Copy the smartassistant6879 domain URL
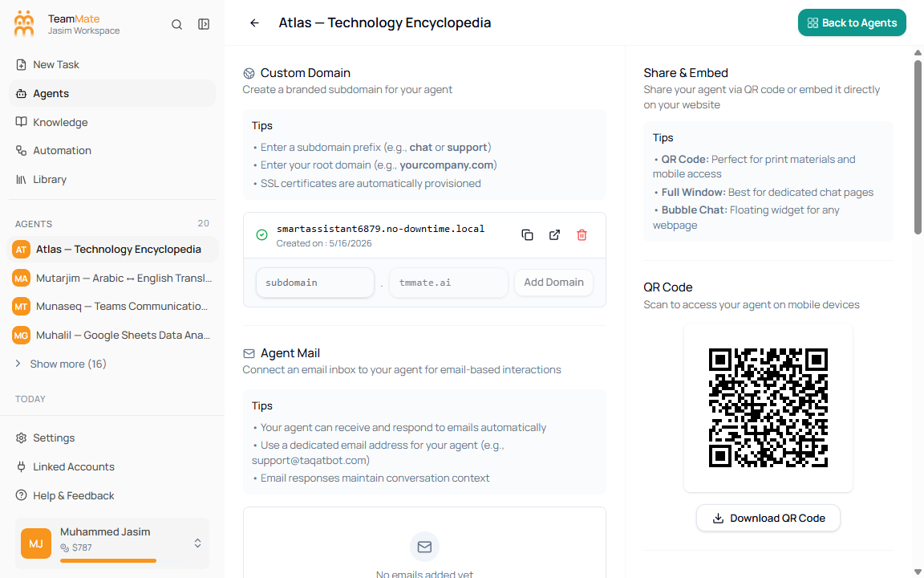This screenshot has width=924, height=578. point(528,234)
